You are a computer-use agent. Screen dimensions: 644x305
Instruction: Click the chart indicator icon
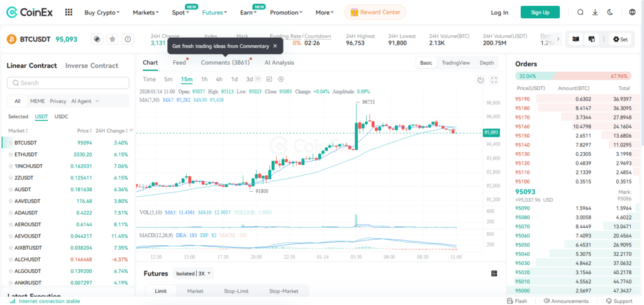point(269,79)
